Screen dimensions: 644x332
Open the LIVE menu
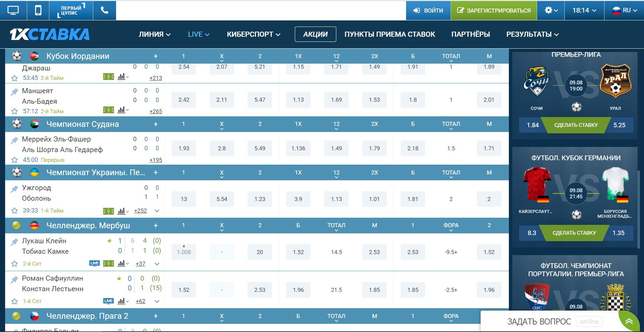pos(198,34)
